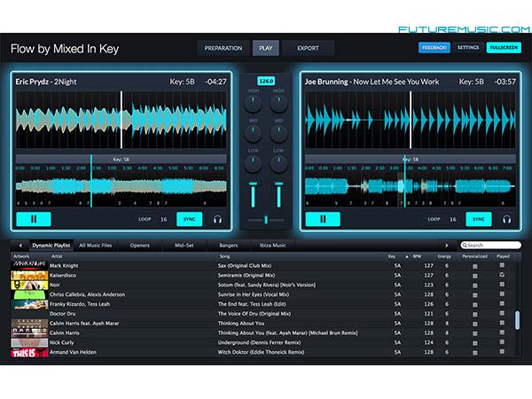
Task: Enable LOOP on the left deck
Action: 145,219
